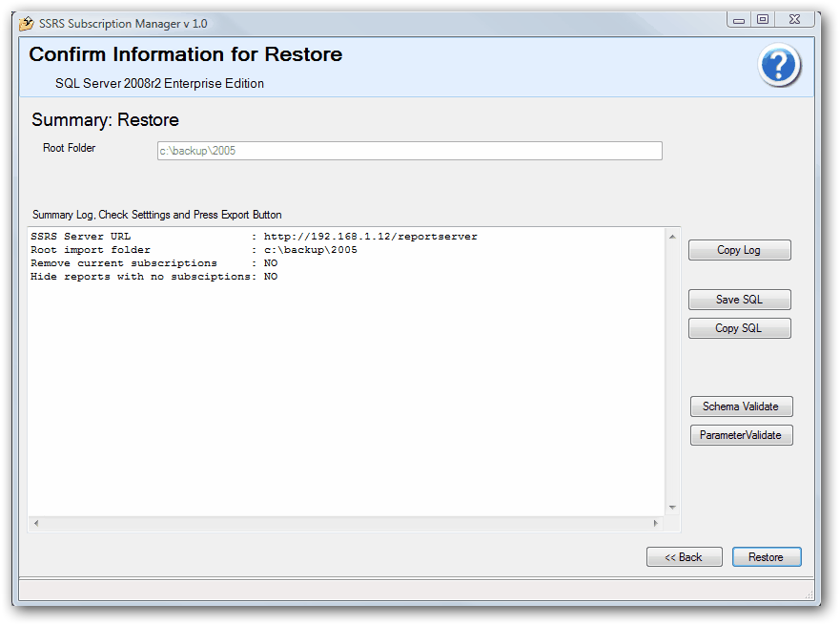Click the log's horizontal scrollbar left arrow
The image size is (840, 625).
(x=36, y=523)
